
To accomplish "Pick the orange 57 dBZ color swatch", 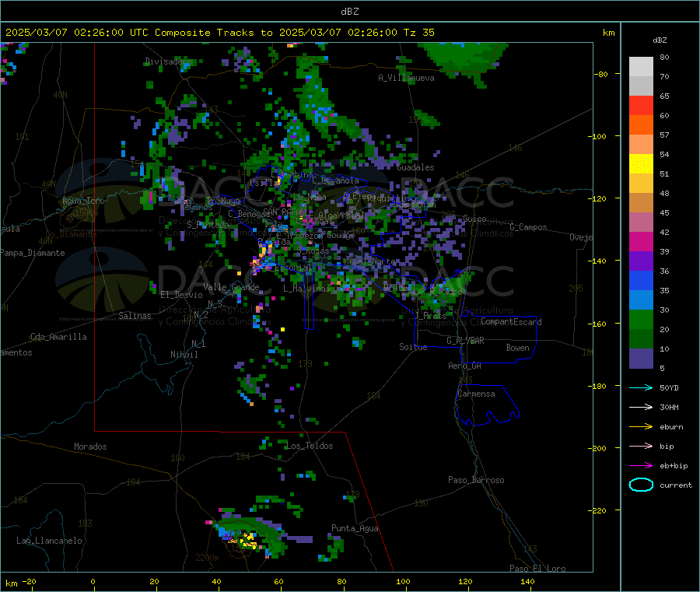I will [641, 125].
